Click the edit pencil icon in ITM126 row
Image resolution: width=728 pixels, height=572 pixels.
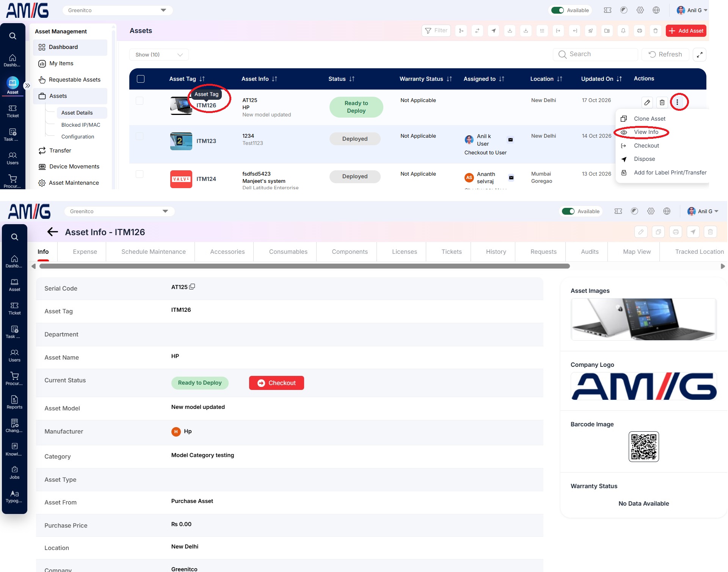647,102
